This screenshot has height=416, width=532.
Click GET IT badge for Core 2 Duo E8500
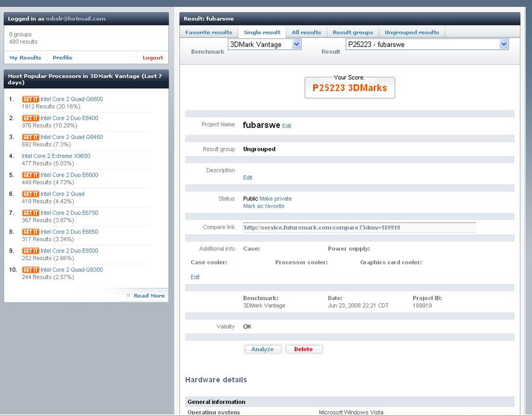[x=30, y=251]
